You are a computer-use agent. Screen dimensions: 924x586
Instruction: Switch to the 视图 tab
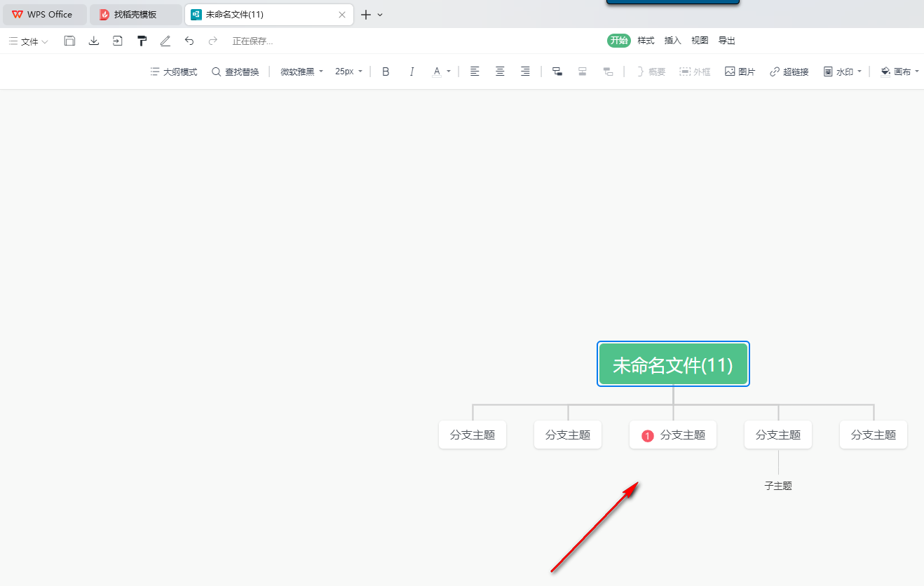click(x=700, y=41)
